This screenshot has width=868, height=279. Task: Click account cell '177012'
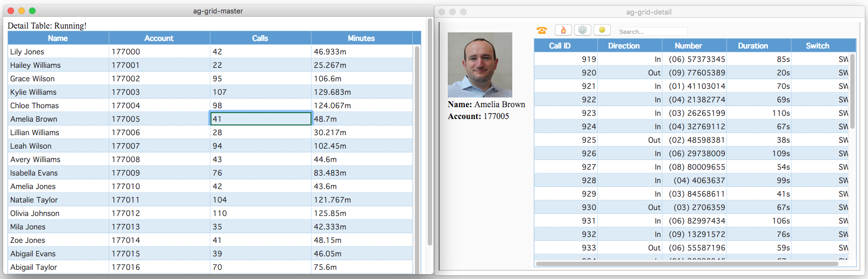(x=159, y=213)
